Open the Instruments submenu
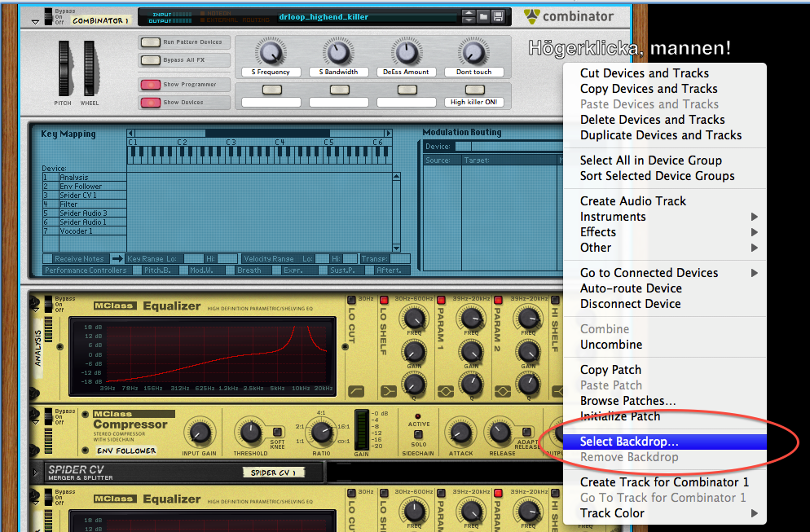 [x=665, y=217]
